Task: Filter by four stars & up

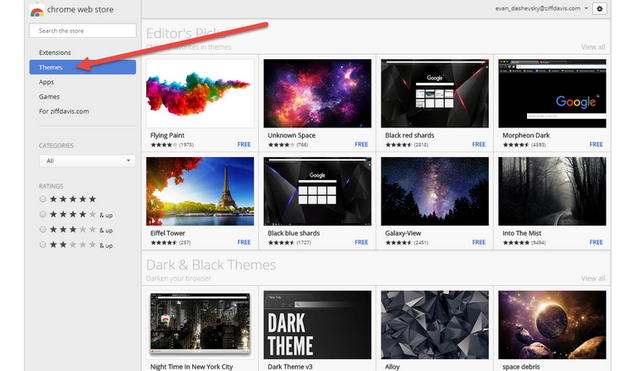Action: pyautogui.click(x=43, y=214)
